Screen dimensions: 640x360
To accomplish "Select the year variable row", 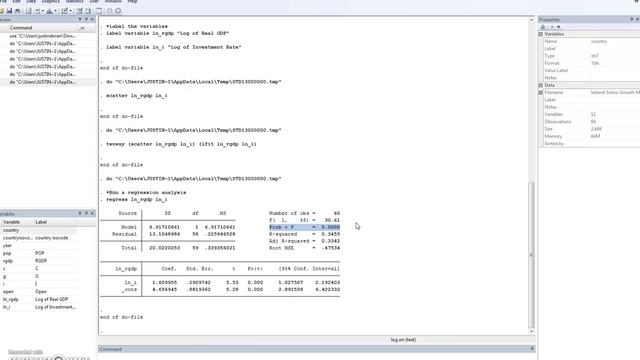I will point(38,246).
